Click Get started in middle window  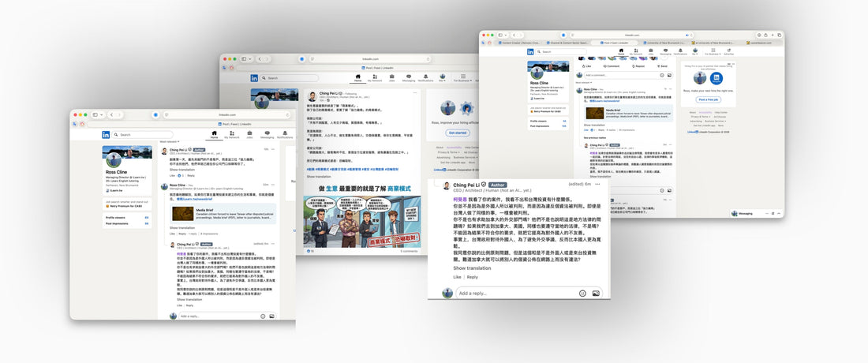click(x=458, y=133)
